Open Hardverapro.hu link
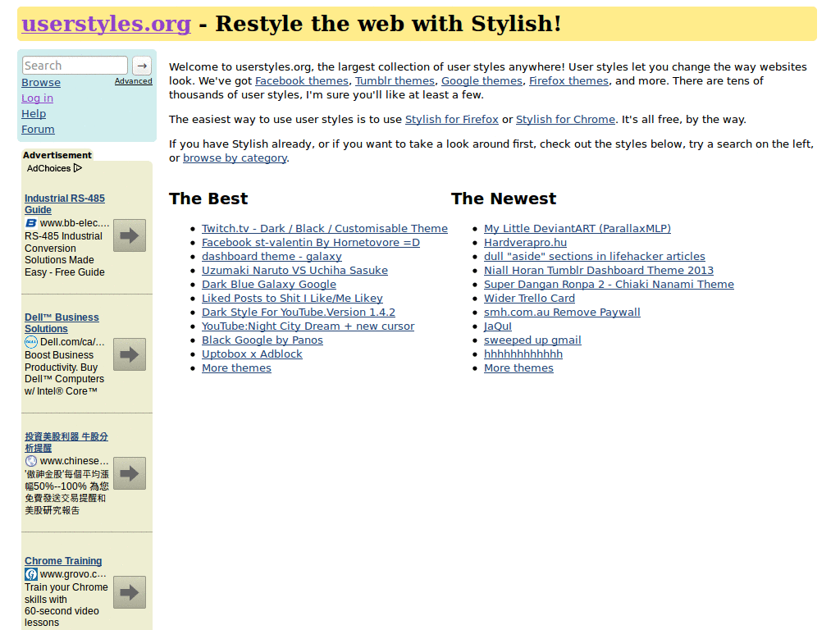This screenshot has width=840, height=630. (526, 243)
